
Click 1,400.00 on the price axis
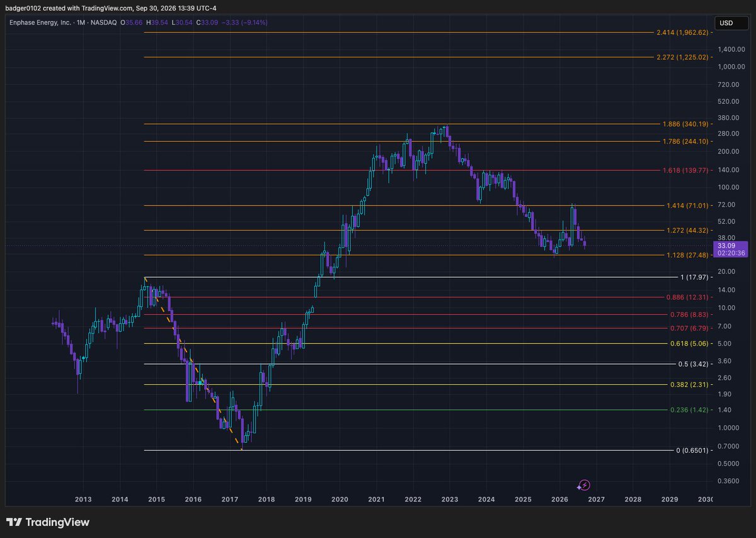[731, 49]
